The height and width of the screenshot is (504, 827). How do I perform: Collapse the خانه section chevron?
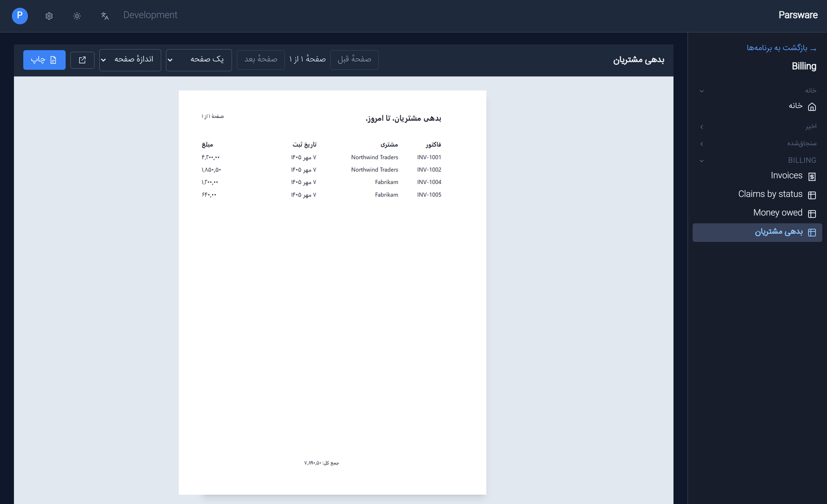click(x=701, y=91)
